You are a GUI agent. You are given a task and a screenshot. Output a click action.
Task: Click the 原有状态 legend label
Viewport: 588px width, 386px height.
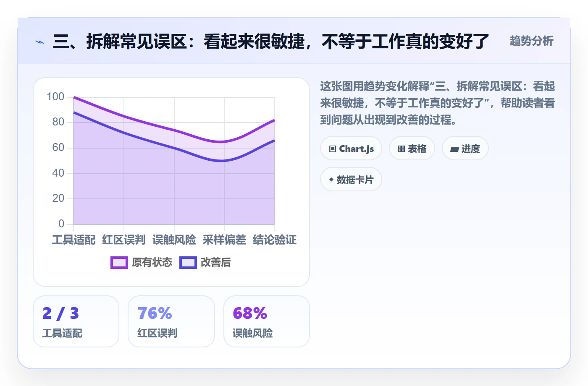(152, 262)
